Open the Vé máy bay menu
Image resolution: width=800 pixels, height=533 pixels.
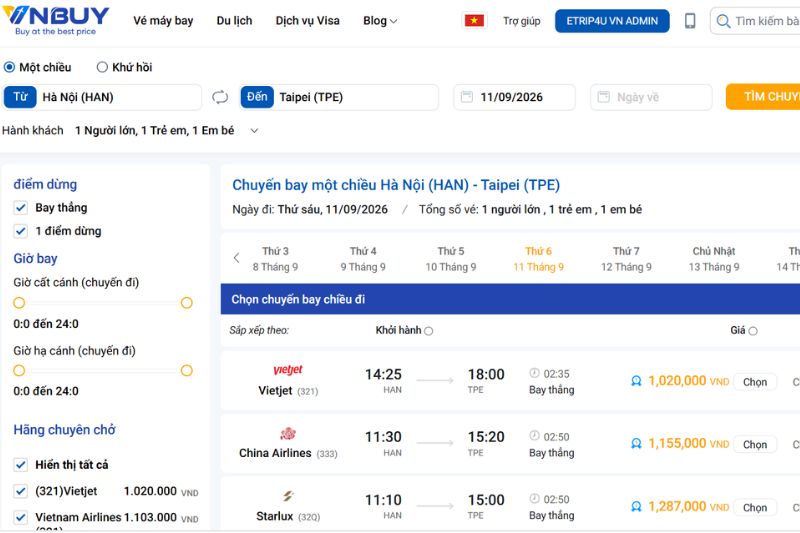coord(163,21)
